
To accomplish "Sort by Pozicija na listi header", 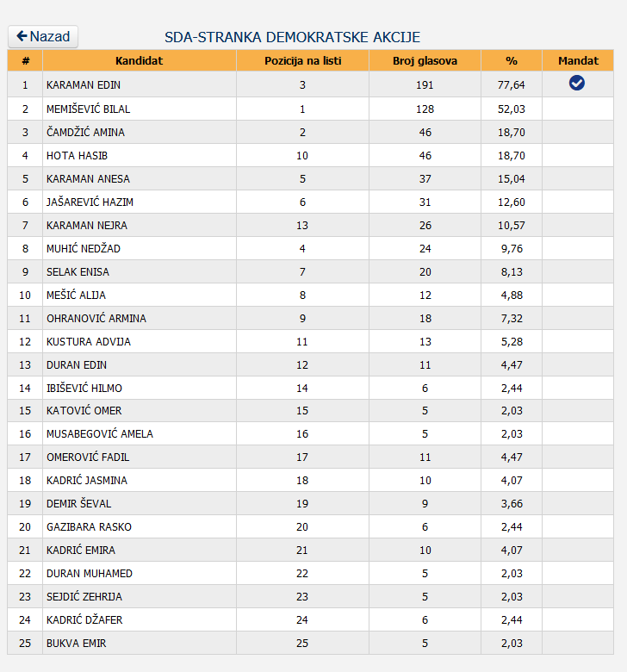I will [302, 60].
